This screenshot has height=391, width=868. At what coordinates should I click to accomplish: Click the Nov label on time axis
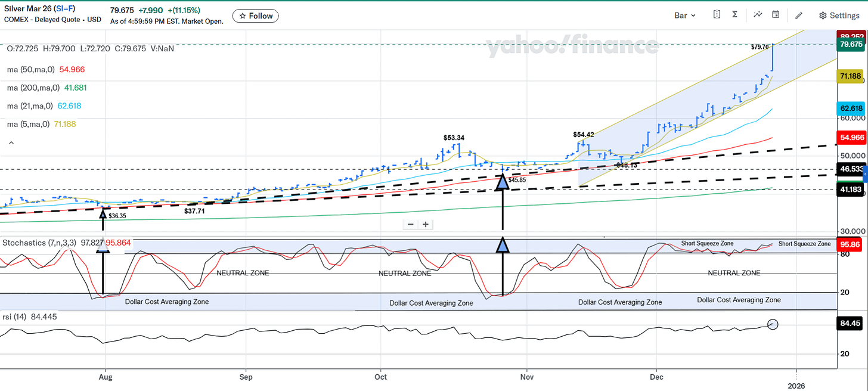coord(527,377)
